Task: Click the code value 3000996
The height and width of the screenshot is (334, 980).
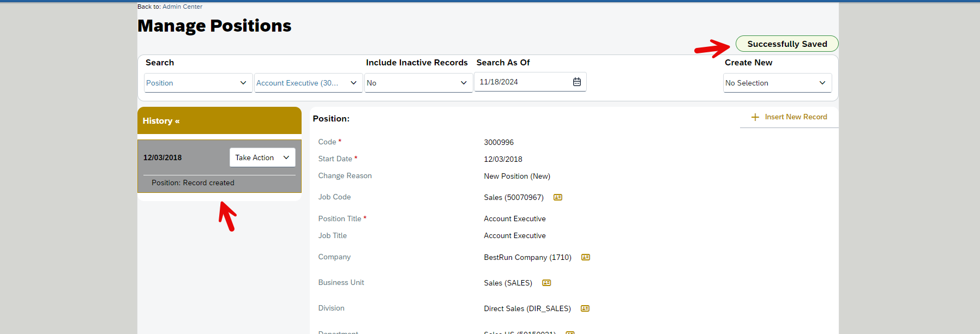Action: click(498, 142)
